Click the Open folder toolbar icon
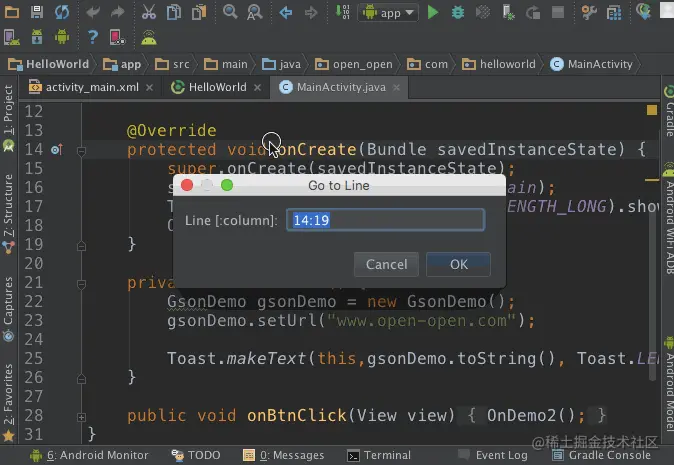 coord(12,12)
